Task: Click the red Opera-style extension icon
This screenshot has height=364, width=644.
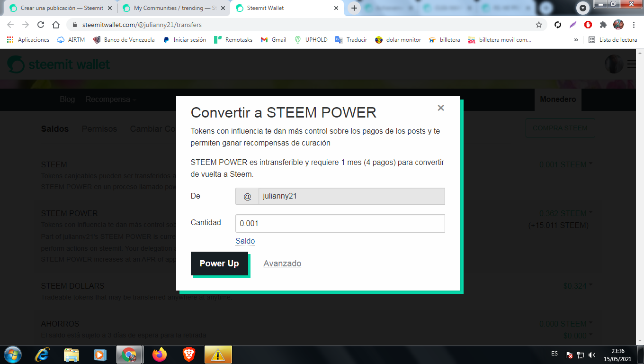Action: point(588,25)
